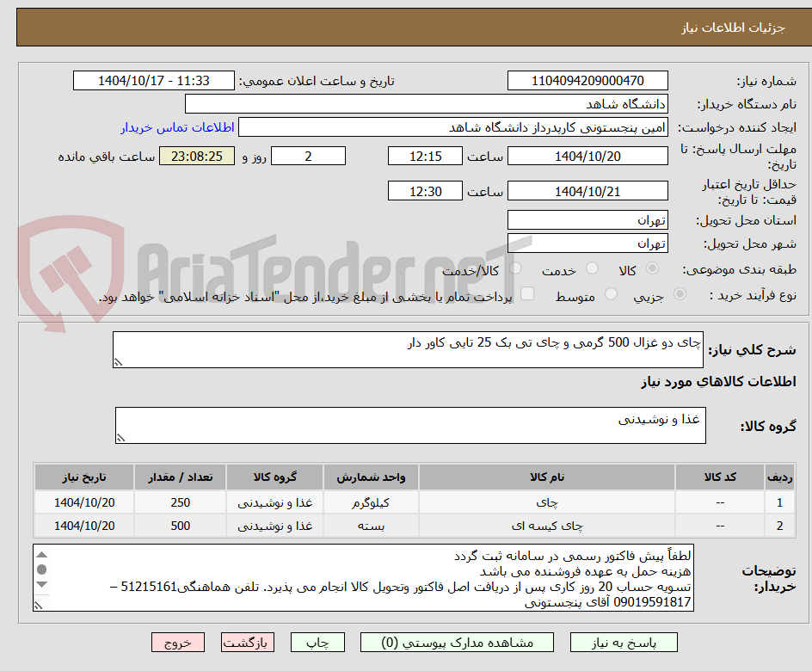Toggle the اسناد خزانه اسلامی payment checkbox

coord(527,293)
